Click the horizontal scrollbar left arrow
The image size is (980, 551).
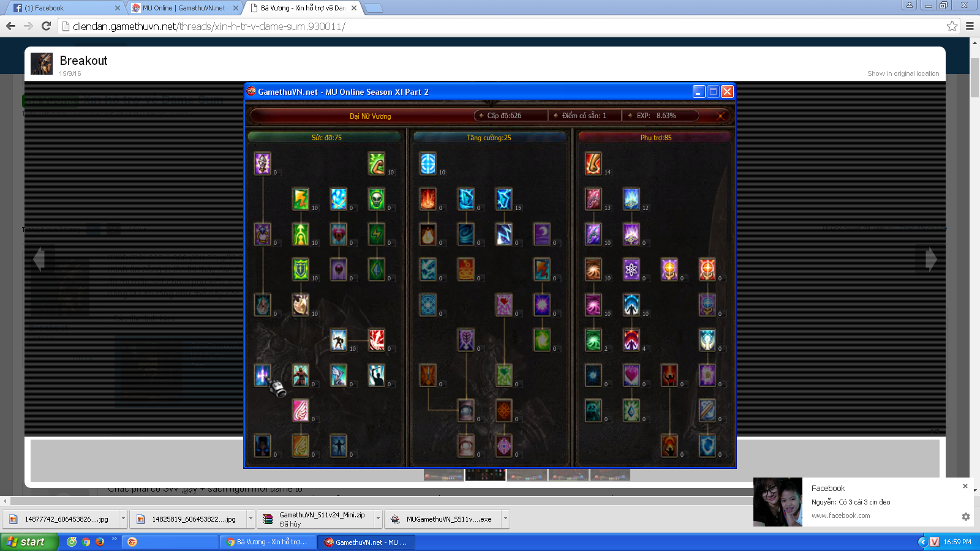click(x=6, y=501)
